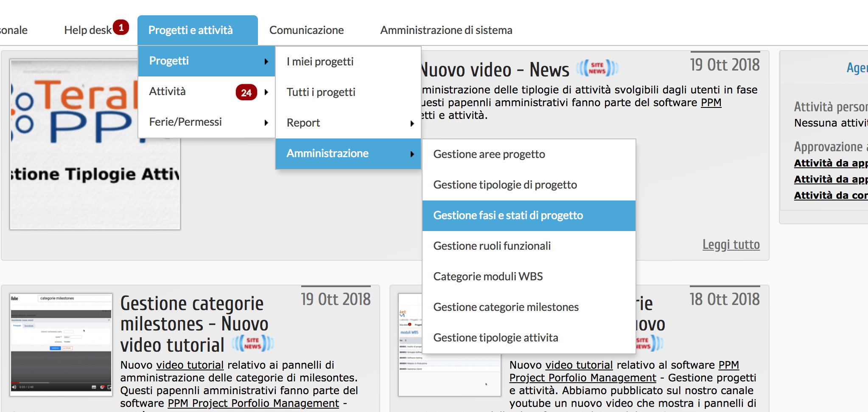
Task: Follow PPM Project Porfolio Management link
Action: point(253,404)
